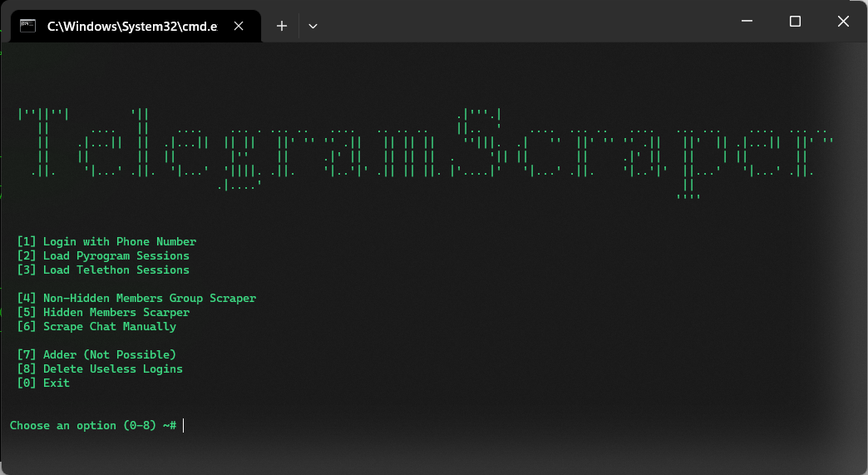
Task: Open a new terminal tab
Action: click(282, 26)
